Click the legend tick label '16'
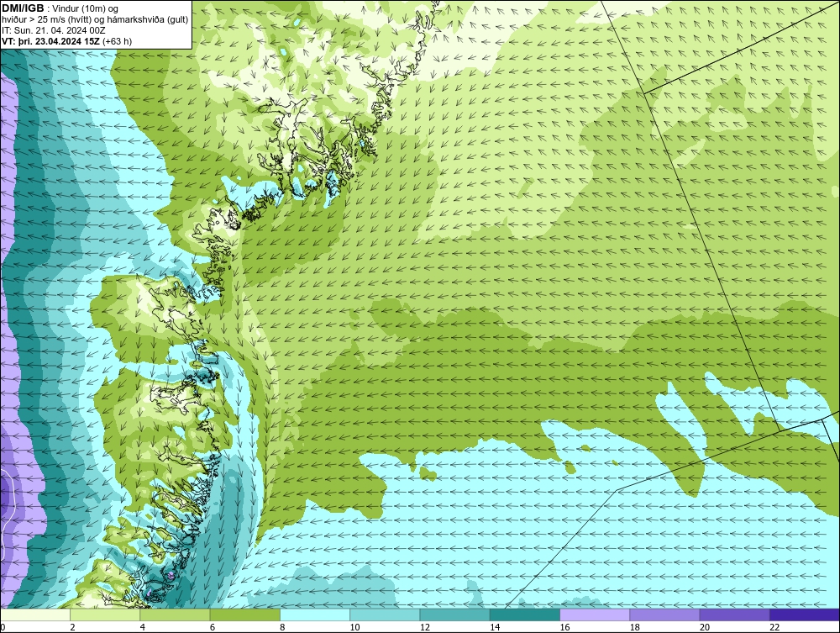This screenshot has height=633, width=840. click(564, 627)
